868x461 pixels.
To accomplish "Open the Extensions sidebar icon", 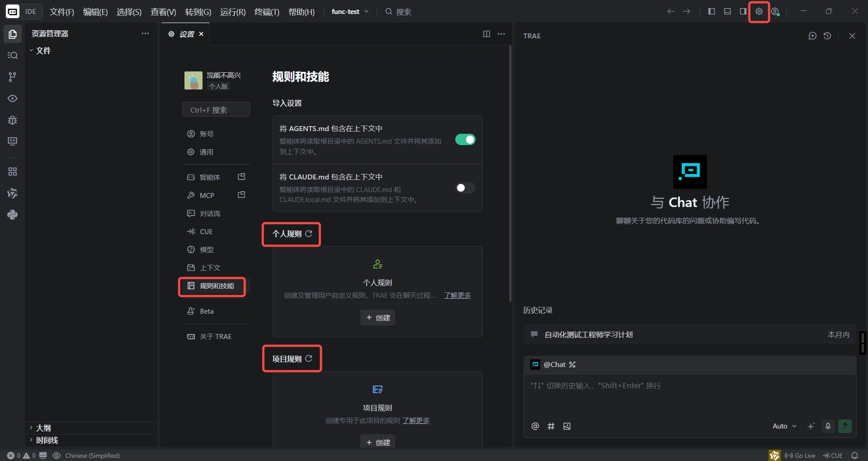I will coord(12,172).
